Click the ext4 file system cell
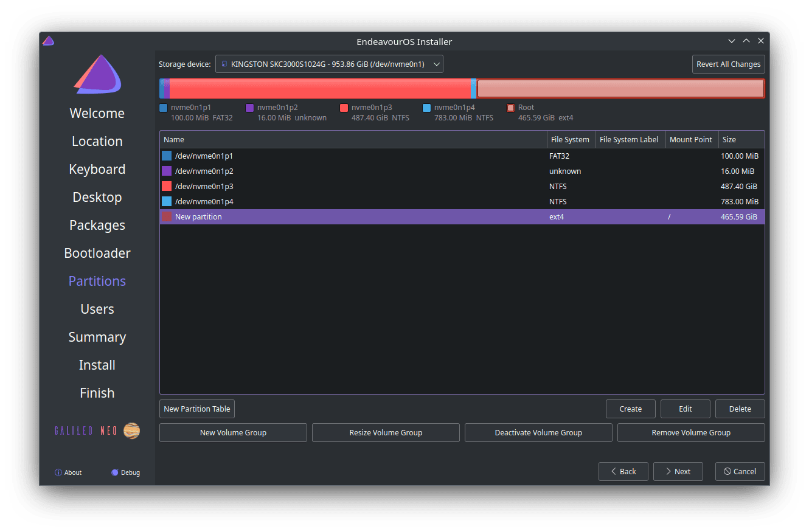The height and width of the screenshot is (532, 809). pos(557,216)
